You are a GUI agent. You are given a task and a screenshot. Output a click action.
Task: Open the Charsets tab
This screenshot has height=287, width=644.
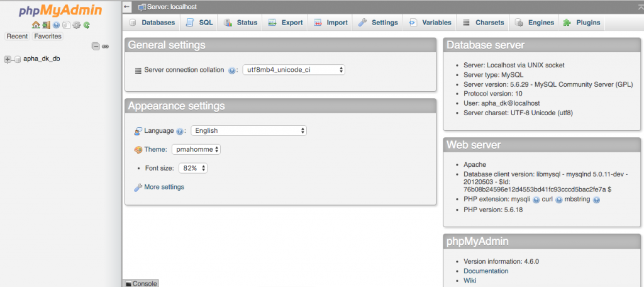(483, 23)
